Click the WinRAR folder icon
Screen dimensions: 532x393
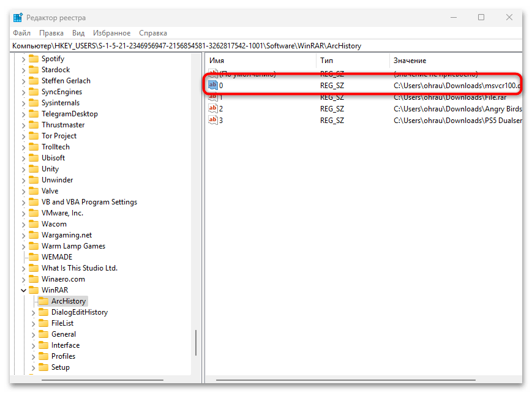[34, 290]
